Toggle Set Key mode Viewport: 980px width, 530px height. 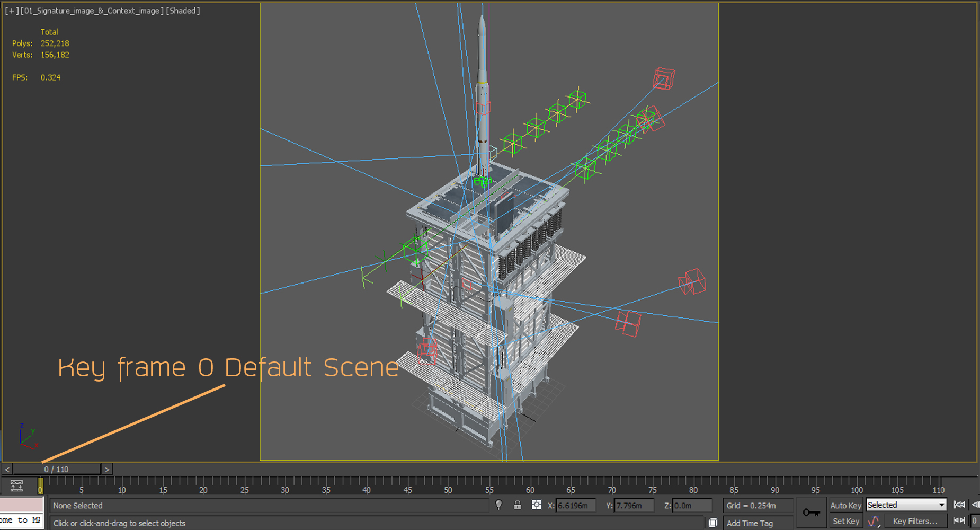(845, 522)
